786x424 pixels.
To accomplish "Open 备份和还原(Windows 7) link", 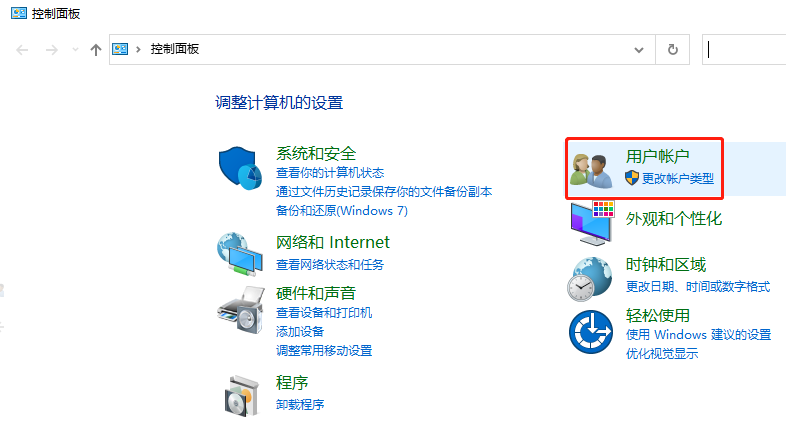I will pyautogui.click(x=342, y=210).
